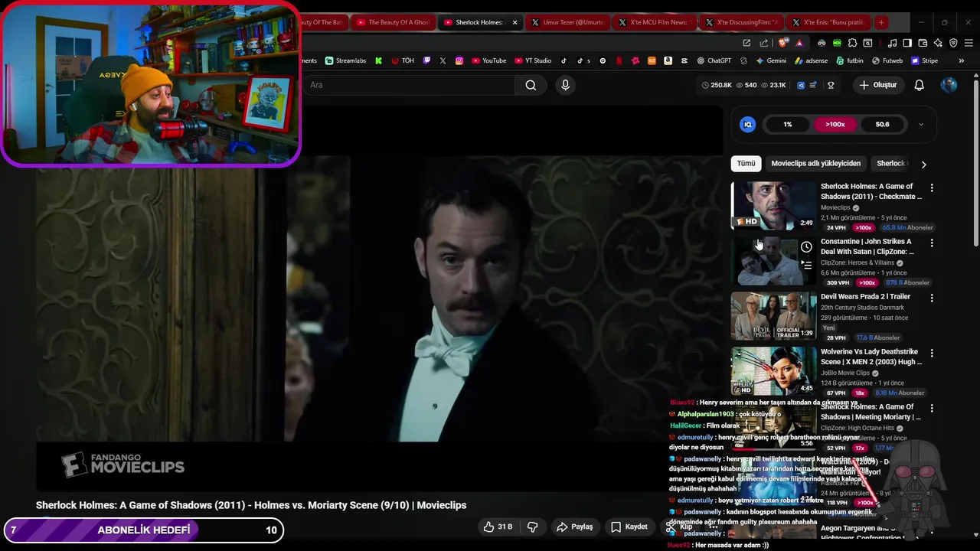Screen dimensions: 980x551
Task: Open the X bookmark icon
Action: point(443,60)
